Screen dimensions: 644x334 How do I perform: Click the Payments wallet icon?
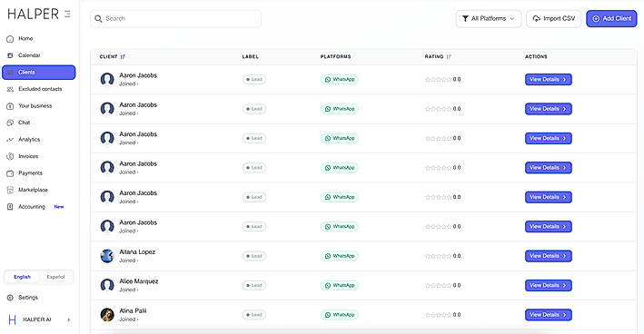[x=10, y=173]
